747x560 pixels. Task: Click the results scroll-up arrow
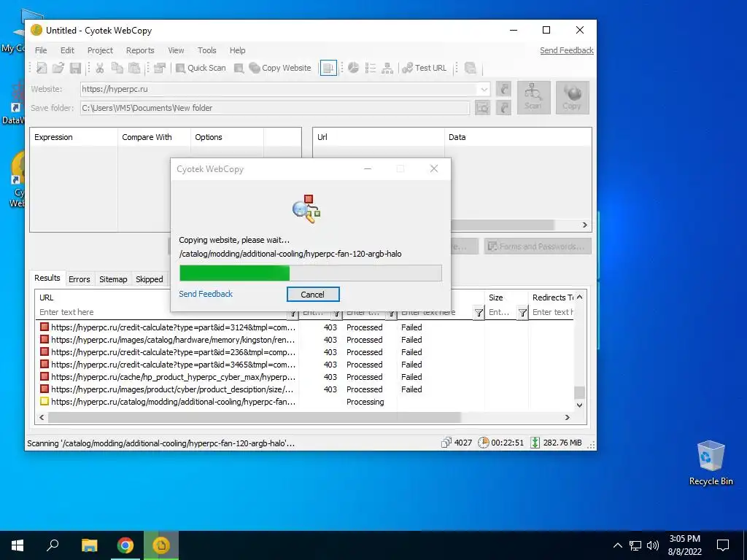coord(579,297)
